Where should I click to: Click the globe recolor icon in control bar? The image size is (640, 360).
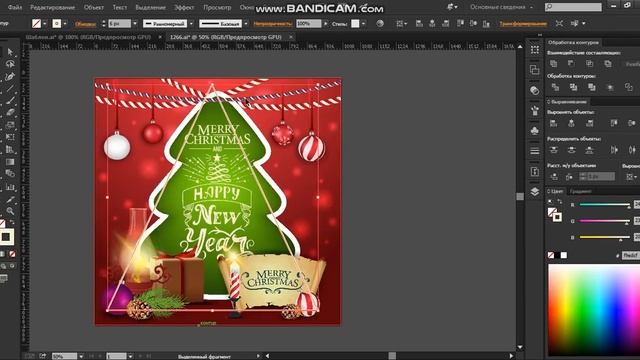[380, 24]
